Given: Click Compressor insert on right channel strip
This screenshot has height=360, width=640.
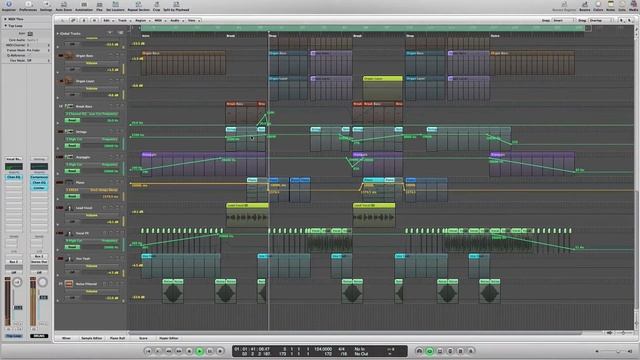Looking at the screenshot, I should (39, 178).
